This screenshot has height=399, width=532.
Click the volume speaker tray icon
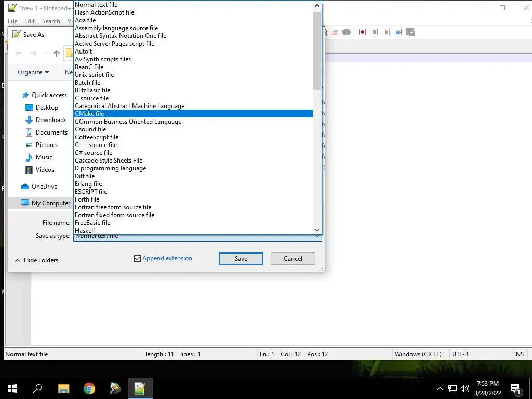465,389
